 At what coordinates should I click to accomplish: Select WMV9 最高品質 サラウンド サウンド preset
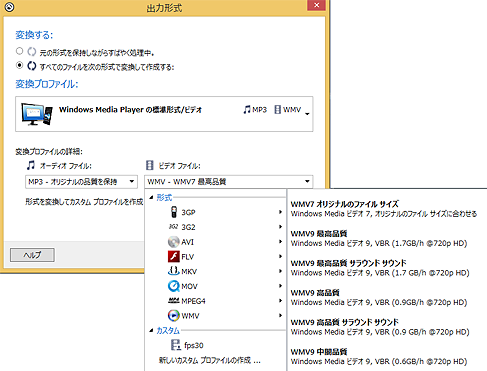click(x=380, y=268)
